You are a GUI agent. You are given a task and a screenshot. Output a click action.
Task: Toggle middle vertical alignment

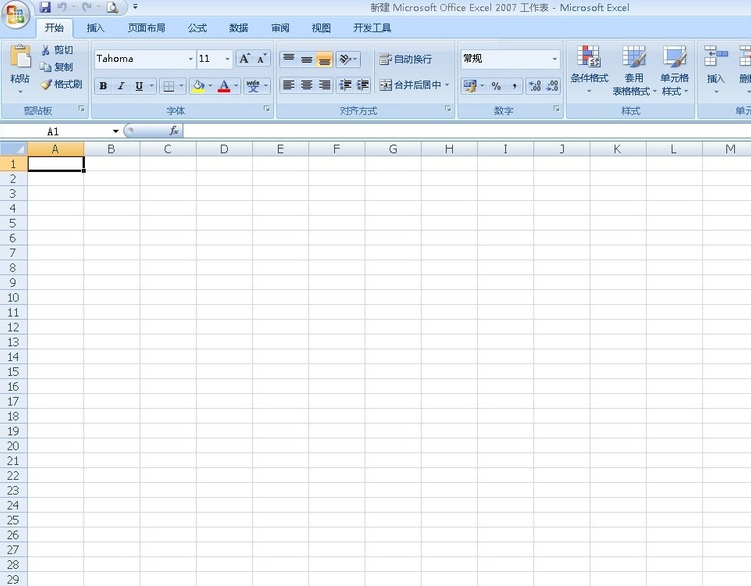pyautogui.click(x=307, y=59)
